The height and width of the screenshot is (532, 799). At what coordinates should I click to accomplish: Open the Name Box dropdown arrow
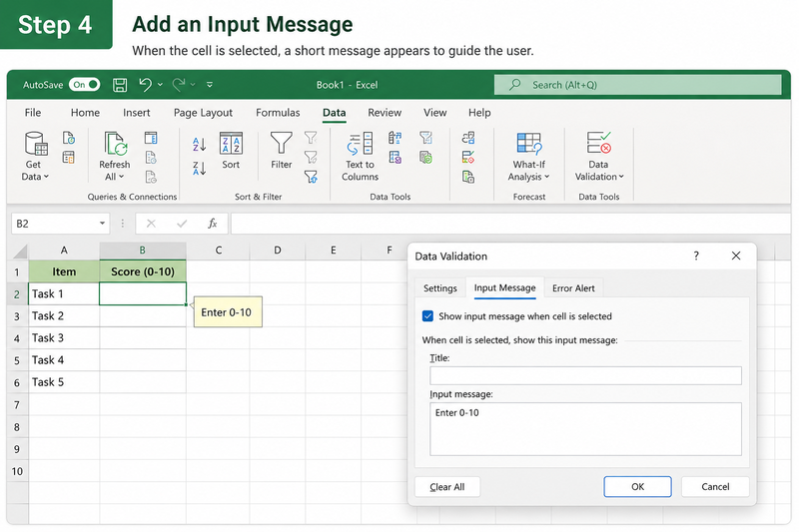coord(102,224)
